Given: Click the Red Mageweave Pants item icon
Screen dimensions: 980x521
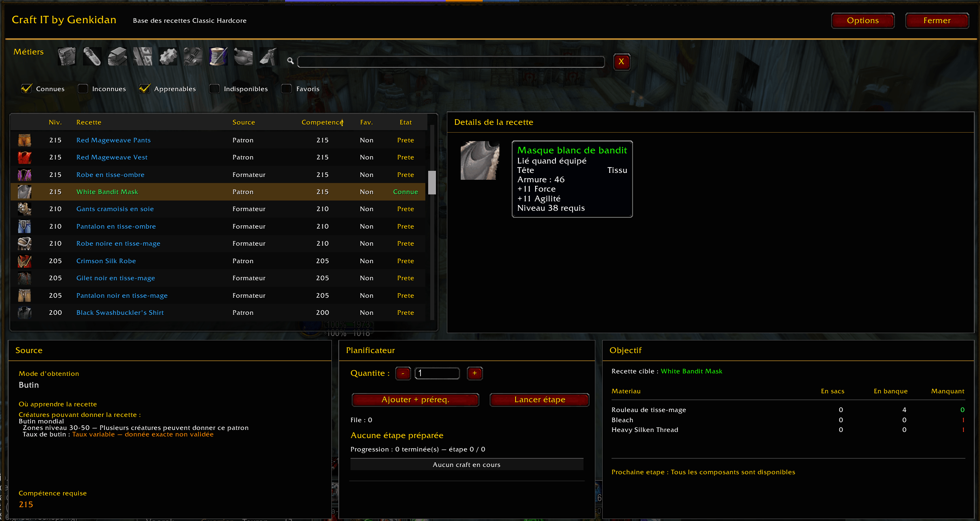Looking at the screenshot, I should click(x=24, y=140).
